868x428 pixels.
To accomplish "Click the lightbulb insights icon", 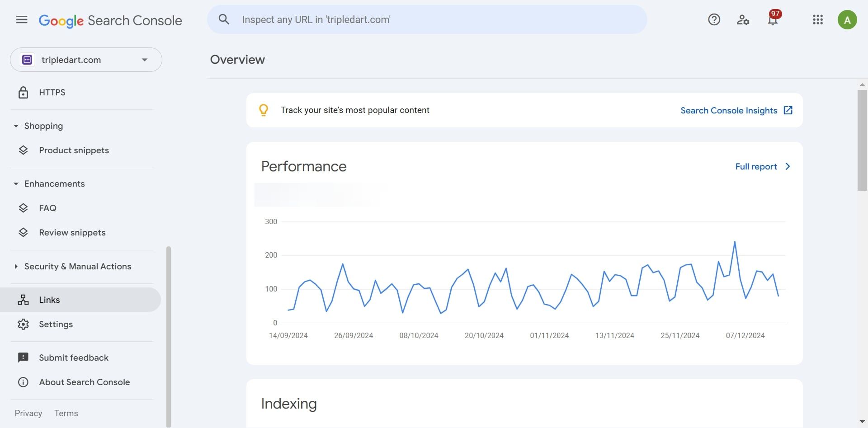I will click(x=264, y=110).
